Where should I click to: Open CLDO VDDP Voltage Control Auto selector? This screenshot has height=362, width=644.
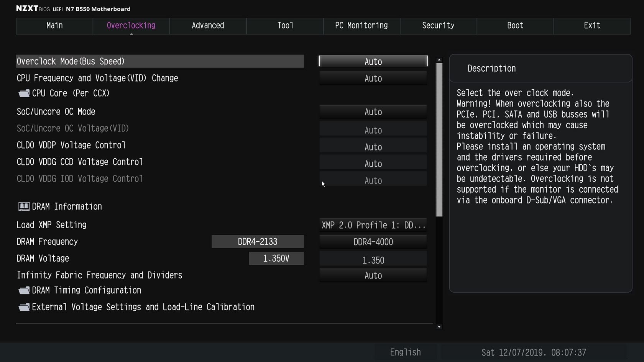373,147
